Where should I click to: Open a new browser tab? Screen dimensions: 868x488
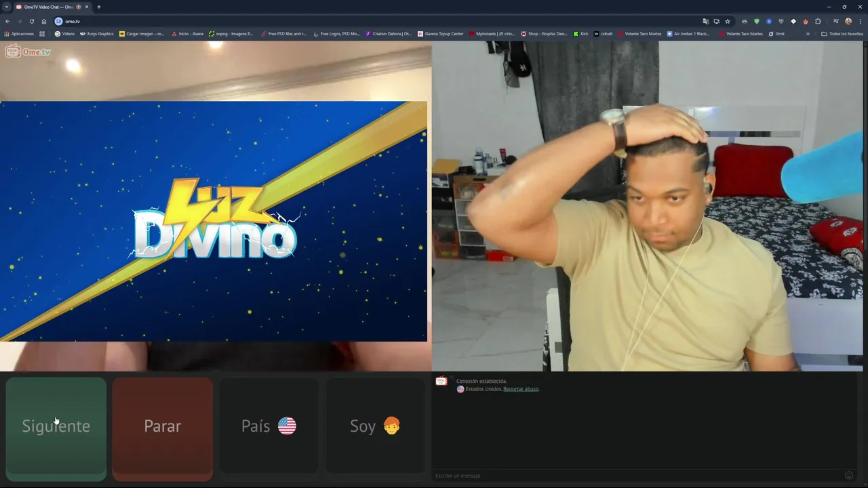99,7
